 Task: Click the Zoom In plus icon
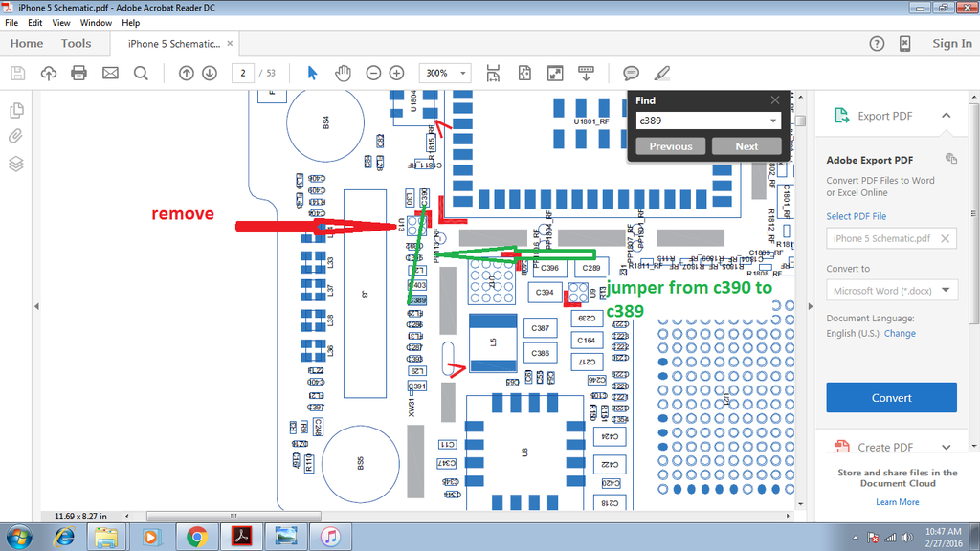tap(396, 73)
